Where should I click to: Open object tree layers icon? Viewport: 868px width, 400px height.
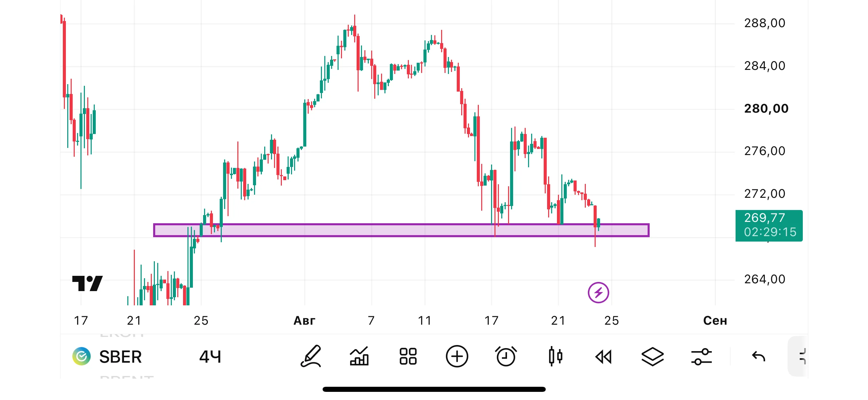[x=652, y=357]
